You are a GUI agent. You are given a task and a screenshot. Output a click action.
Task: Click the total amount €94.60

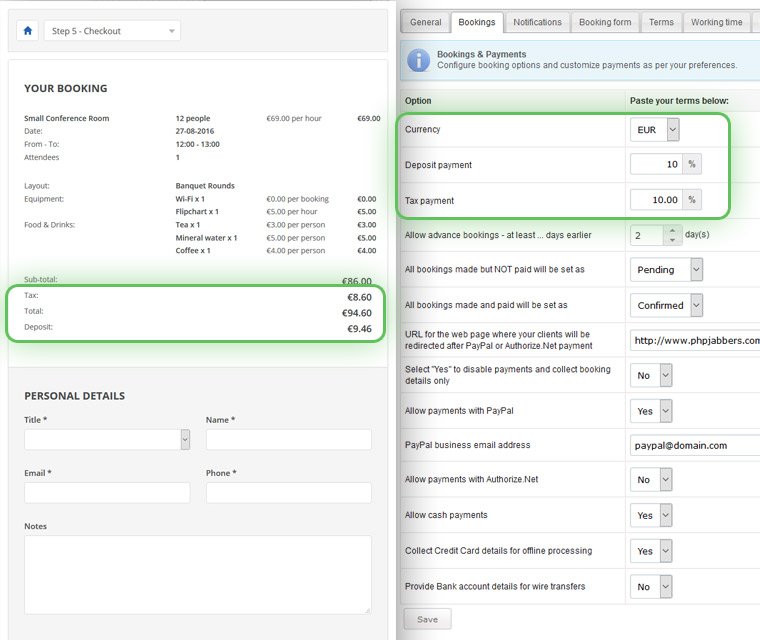click(x=357, y=313)
